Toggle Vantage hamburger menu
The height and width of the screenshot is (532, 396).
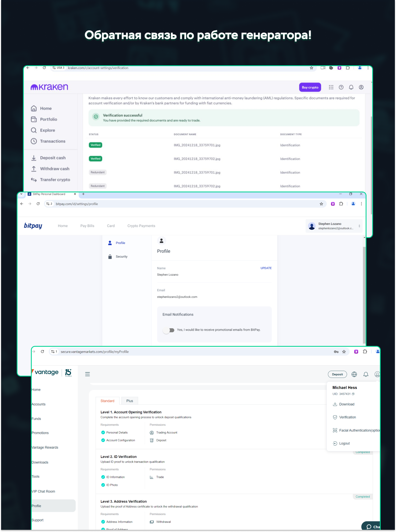tap(88, 374)
